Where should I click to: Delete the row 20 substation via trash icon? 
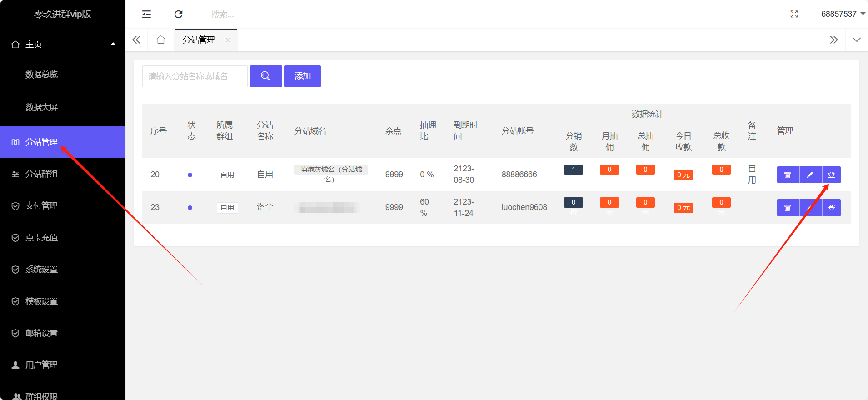coord(788,175)
